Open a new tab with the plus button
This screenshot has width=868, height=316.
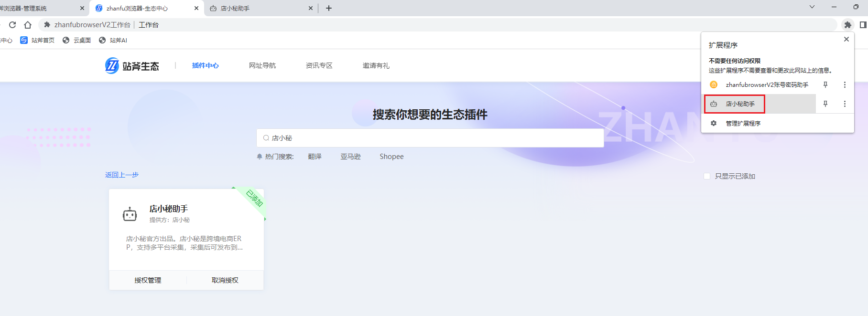point(329,8)
